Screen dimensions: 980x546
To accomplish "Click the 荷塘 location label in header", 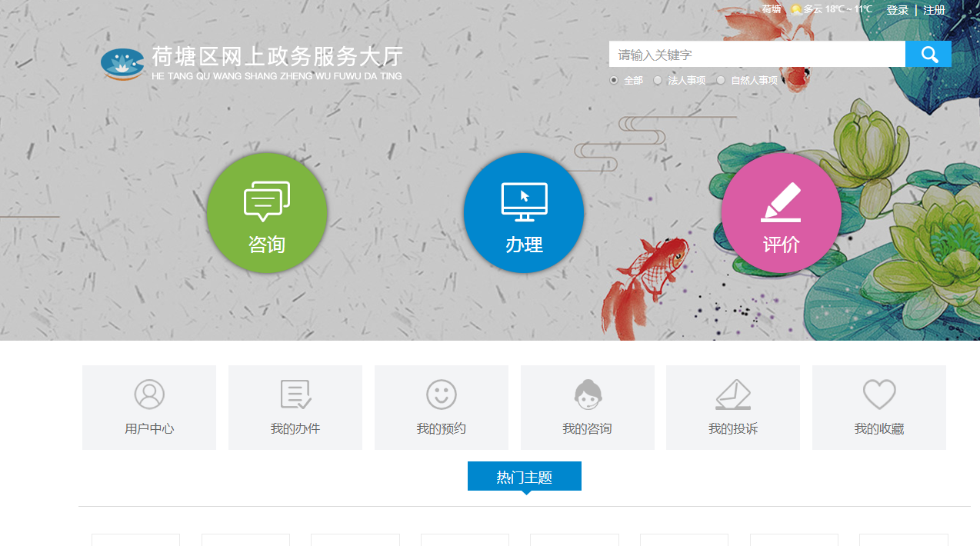I will tap(772, 10).
